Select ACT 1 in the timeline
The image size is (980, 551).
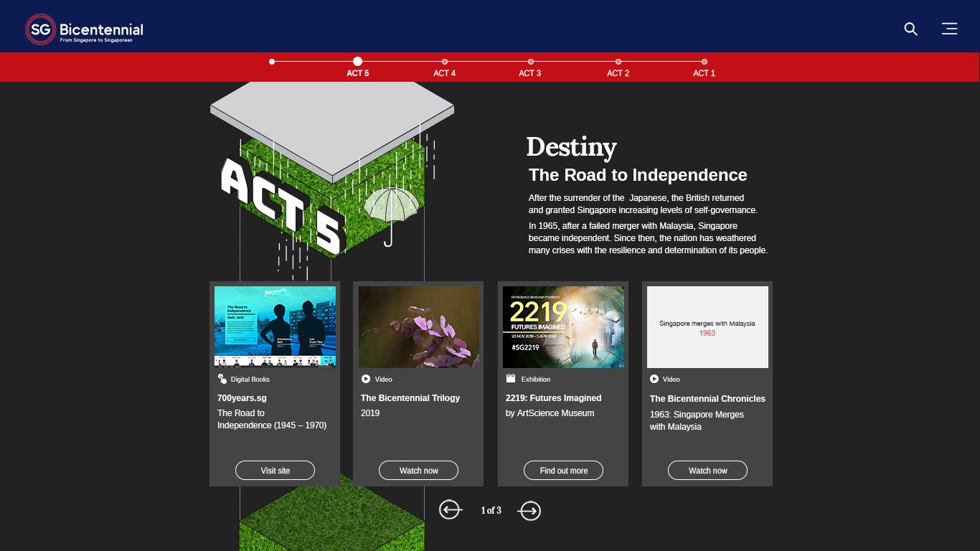pyautogui.click(x=704, y=68)
